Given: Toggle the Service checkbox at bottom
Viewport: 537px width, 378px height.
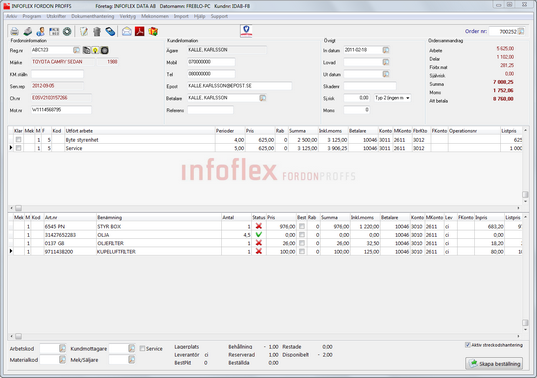Looking at the screenshot, I should coord(142,349).
